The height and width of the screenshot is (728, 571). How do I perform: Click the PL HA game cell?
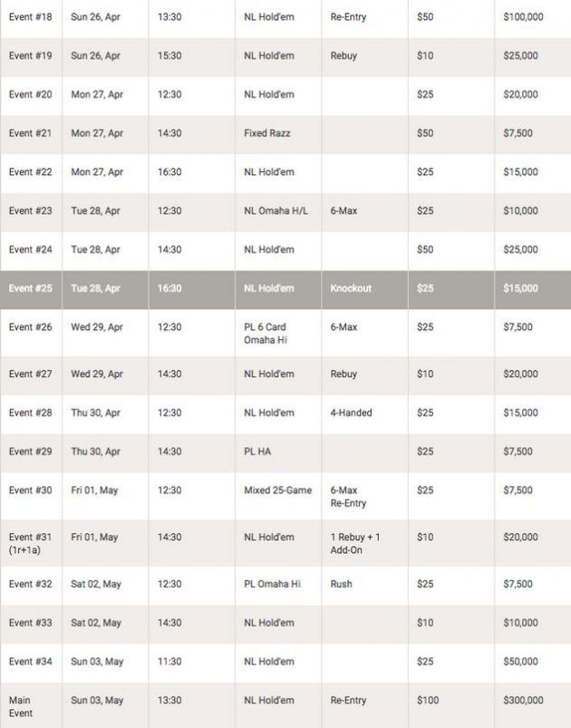point(258,451)
